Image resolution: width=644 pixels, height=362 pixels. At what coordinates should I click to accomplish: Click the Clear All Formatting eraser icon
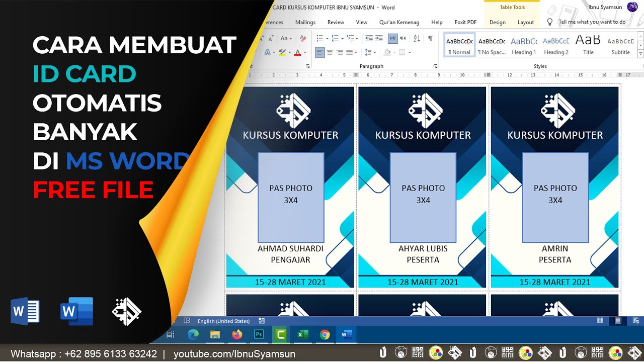point(303,38)
